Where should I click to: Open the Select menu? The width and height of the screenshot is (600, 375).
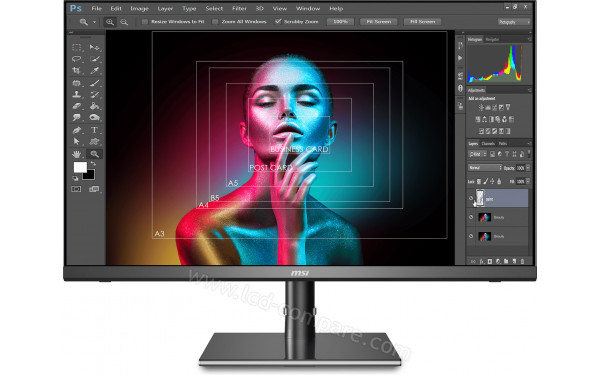[x=214, y=8]
